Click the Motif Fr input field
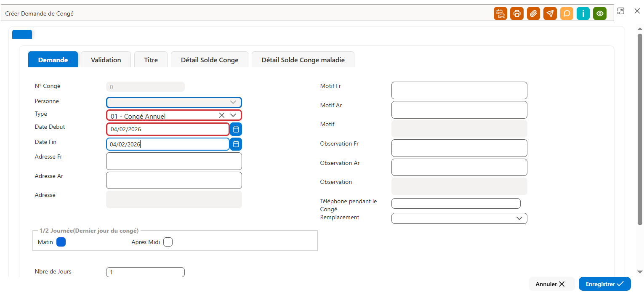 pyautogui.click(x=459, y=90)
